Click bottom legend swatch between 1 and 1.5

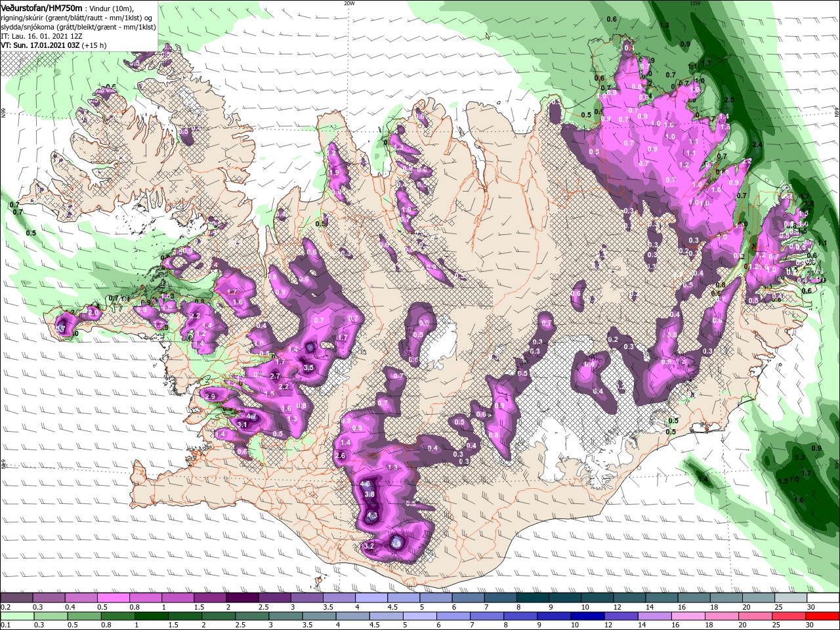152,617
